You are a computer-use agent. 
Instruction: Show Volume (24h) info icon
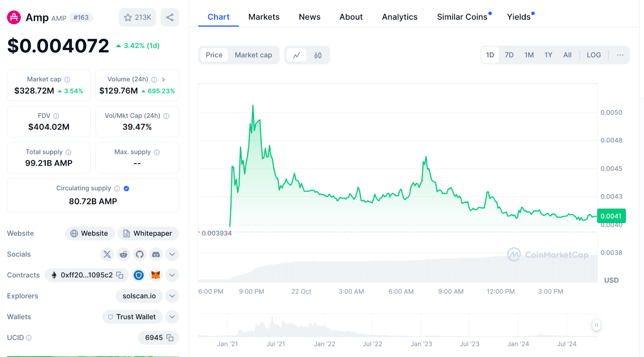(x=154, y=80)
